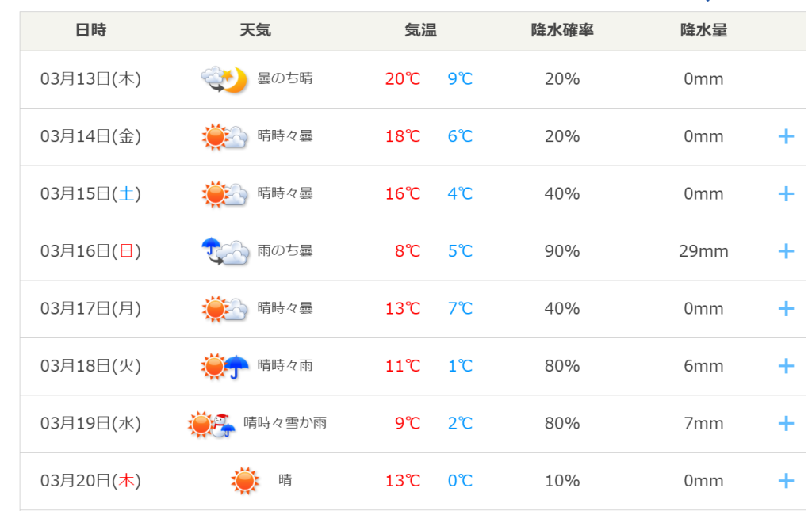Screen dimensions: 812x511
Task: Expand hourly details for 03月14日(金)
Action: point(786,136)
